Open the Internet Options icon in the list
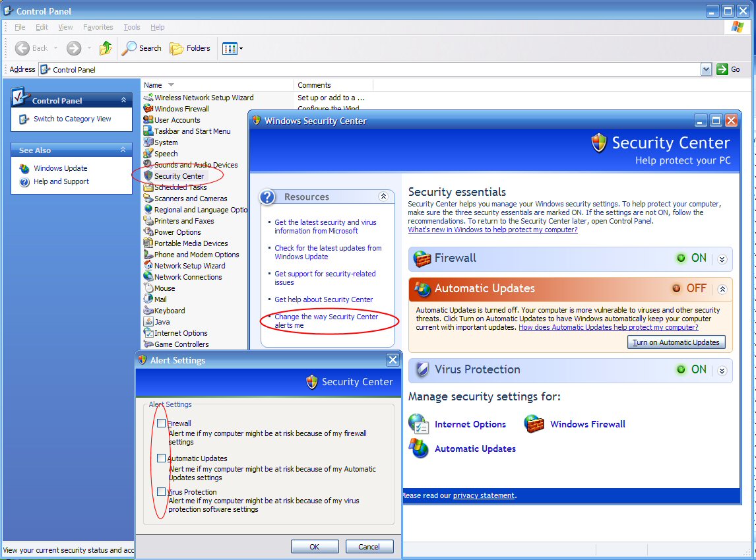Screen dimensions: 756x560 [x=148, y=332]
